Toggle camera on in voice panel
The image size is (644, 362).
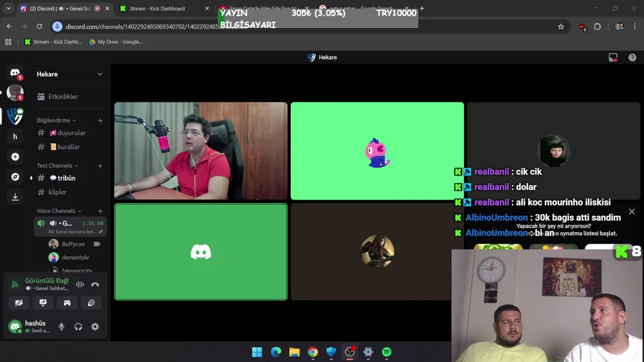(19, 303)
